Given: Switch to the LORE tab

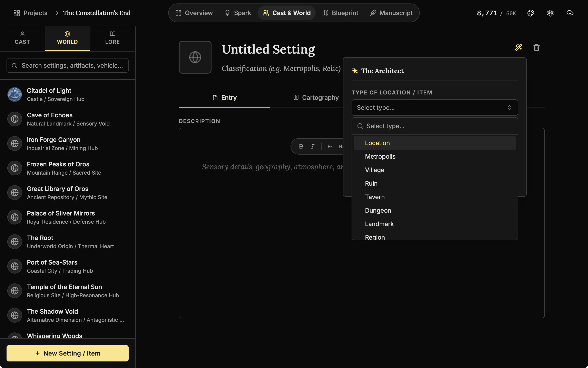Looking at the screenshot, I should point(112,38).
